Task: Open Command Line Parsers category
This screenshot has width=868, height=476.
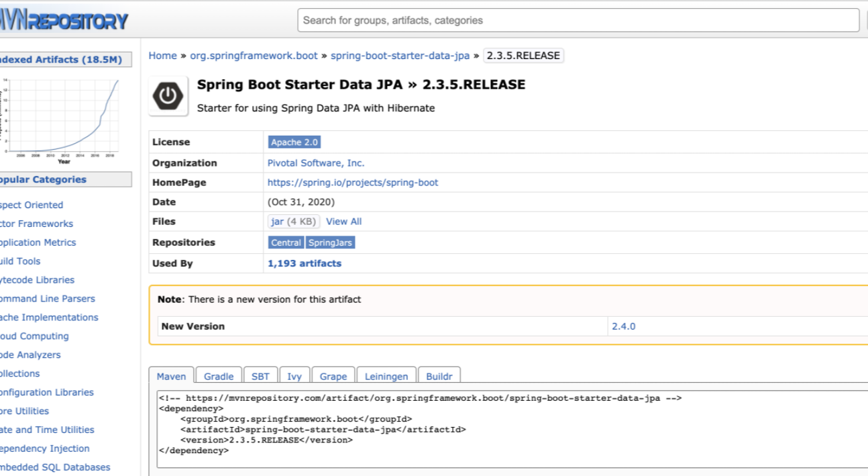Action: point(47,299)
